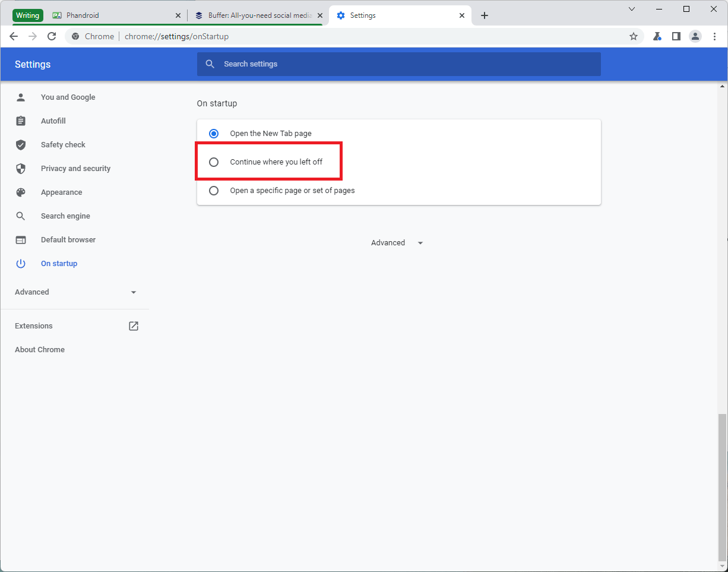Click About Chrome in the sidebar

pos(40,349)
